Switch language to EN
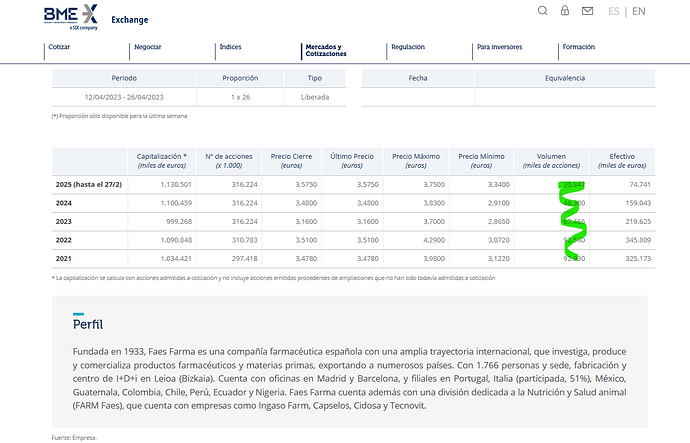This screenshot has height=443, width=690. point(639,11)
